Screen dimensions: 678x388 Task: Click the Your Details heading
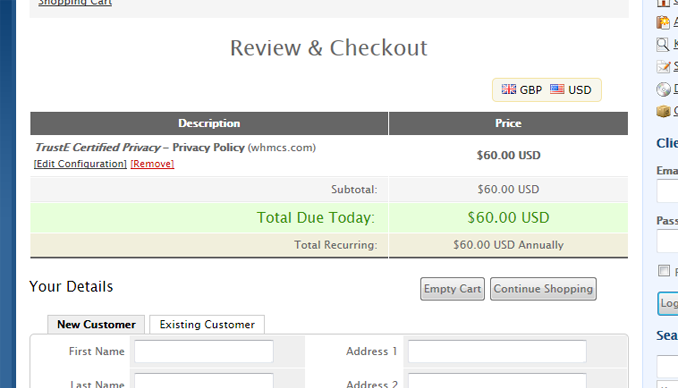click(x=71, y=286)
